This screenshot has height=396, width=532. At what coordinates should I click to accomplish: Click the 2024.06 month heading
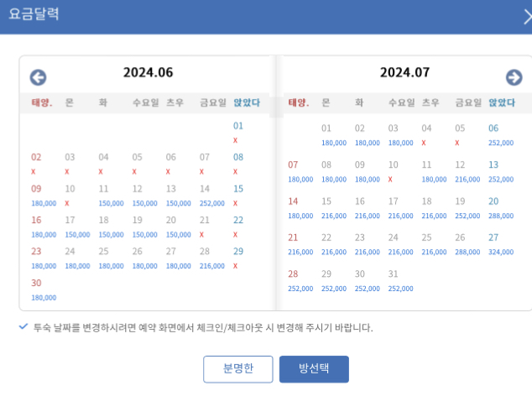[x=148, y=72]
